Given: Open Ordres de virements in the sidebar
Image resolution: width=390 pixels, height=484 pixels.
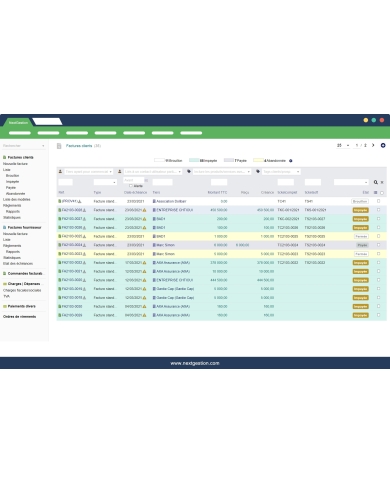Looking at the screenshot, I should tap(19, 316).
